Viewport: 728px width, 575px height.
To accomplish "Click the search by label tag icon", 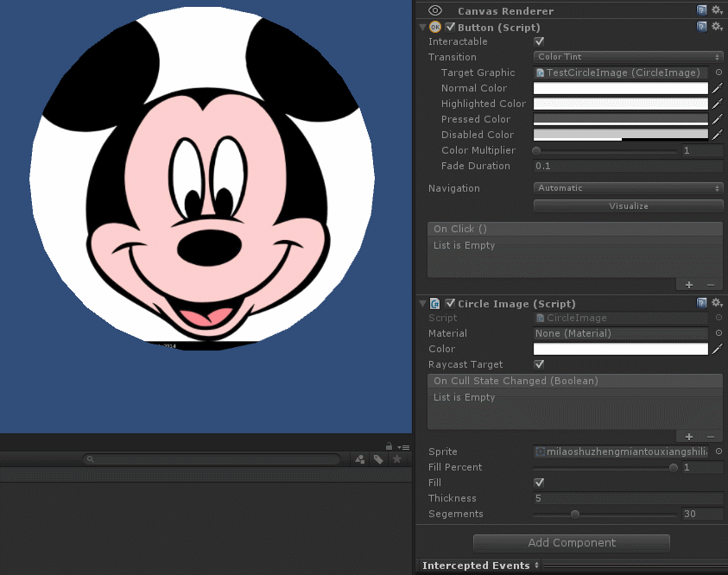I will (378, 459).
